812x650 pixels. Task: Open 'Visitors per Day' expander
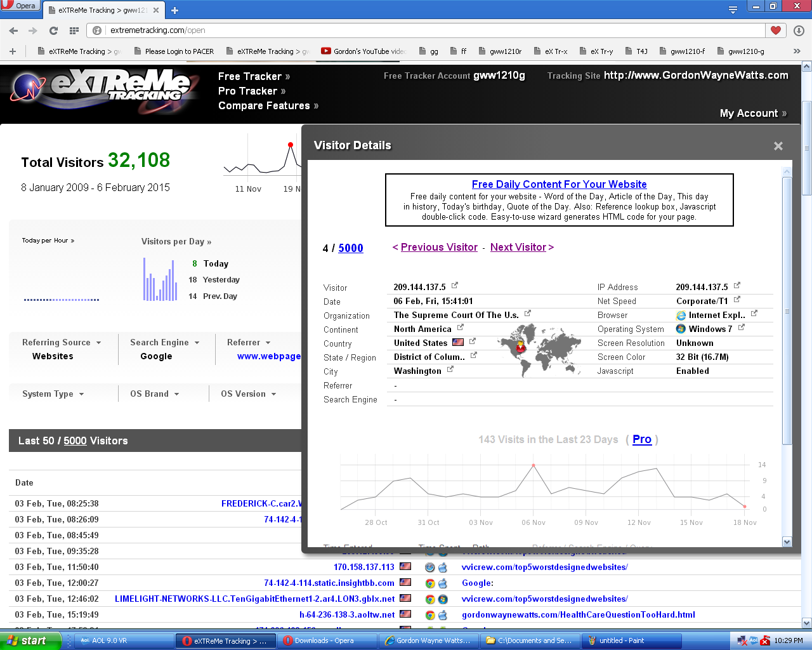click(x=176, y=241)
